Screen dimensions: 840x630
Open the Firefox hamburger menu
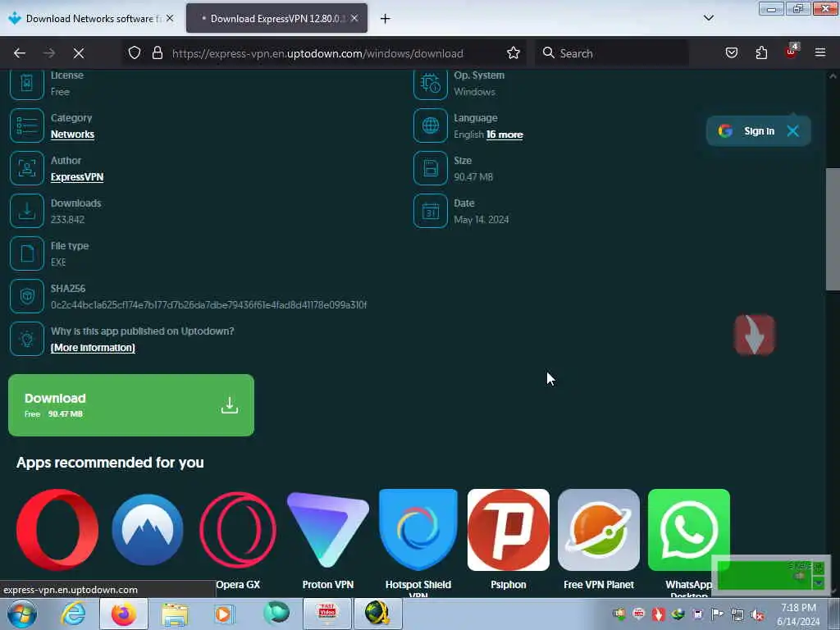820,53
